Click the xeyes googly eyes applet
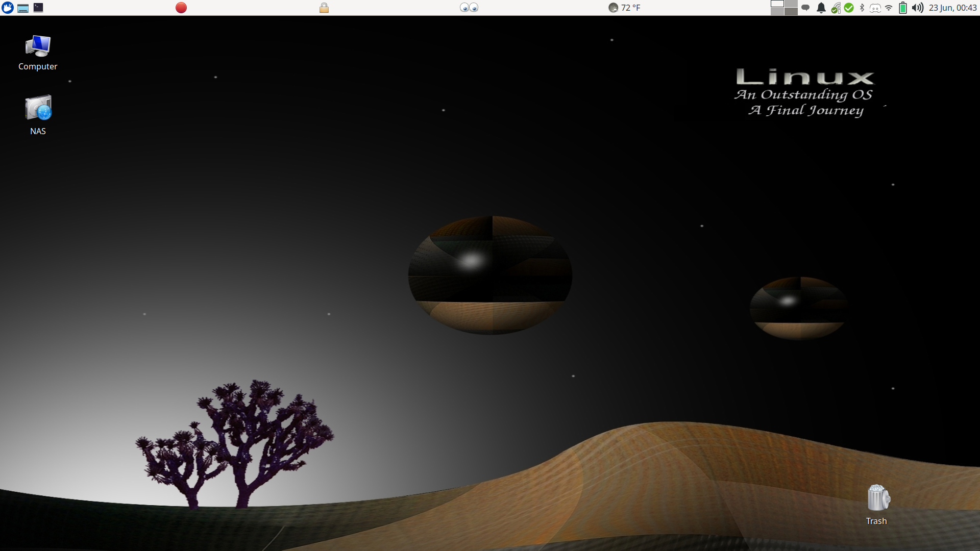Image resolution: width=980 pixels, height=551 pixels. pyautogui.click(x=469, y=8)
